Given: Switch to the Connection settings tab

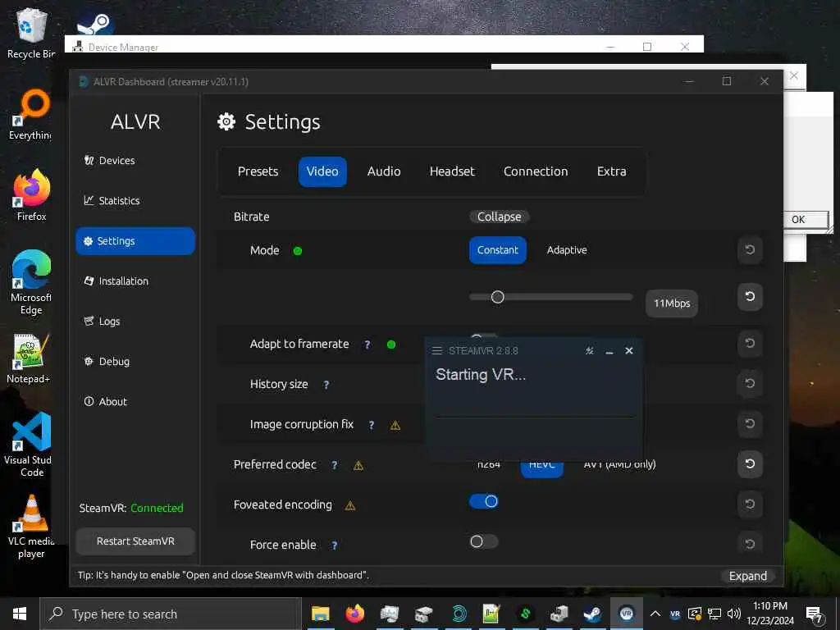Looking at the screenshot, I should pos(535,171).
